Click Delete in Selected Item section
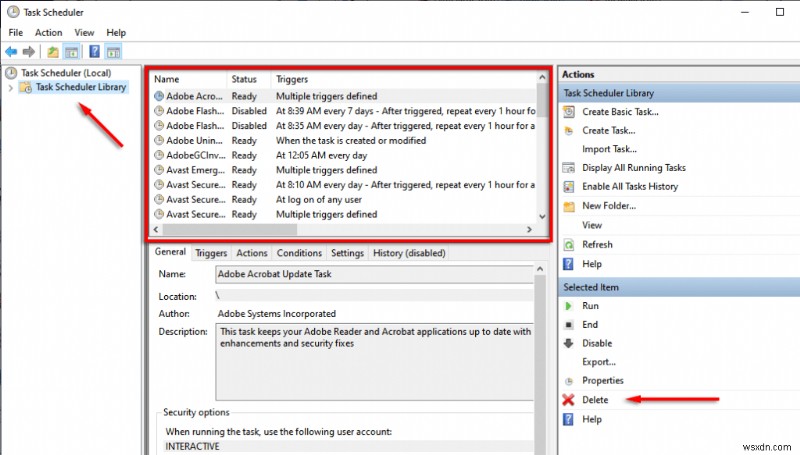The width and height of the screenshot is (800, 455). (x=595, y=400)
